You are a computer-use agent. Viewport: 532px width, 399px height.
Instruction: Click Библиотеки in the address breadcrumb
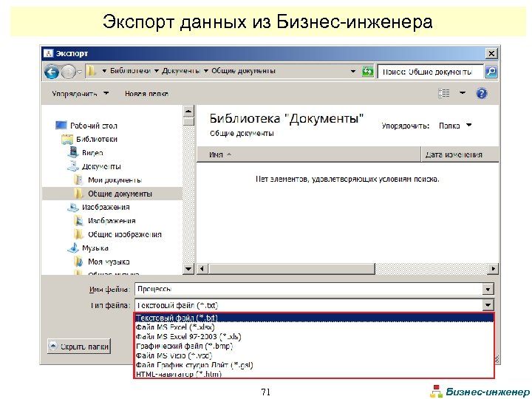point(130,71)
